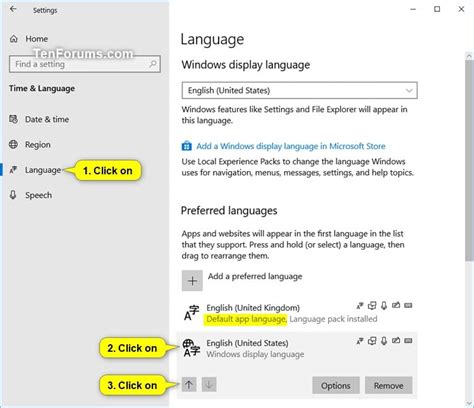Viewport: 474px width, 408px height.
Task: Click the plus button to add a preferred language
Action: coord(192,281)
